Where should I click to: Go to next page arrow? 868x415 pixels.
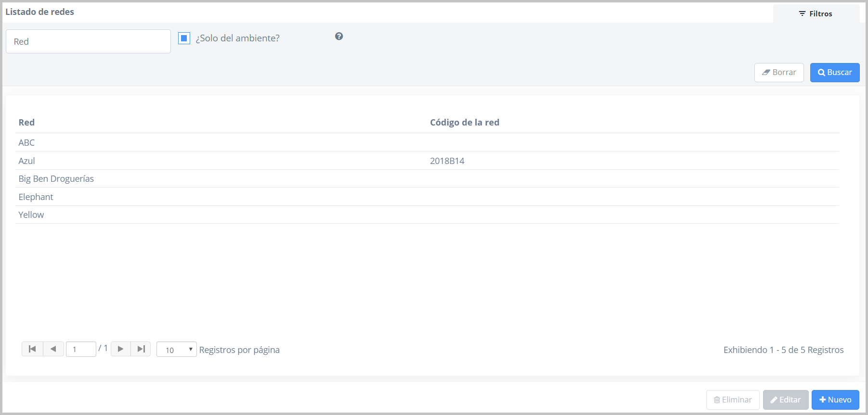[121, 349]
